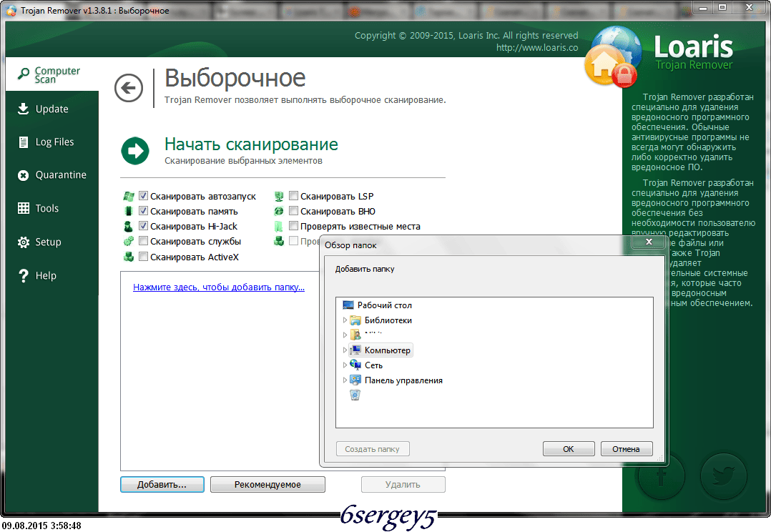The image size is (771, 532).
Task: Click the autostart scan Windows flag icon
Action: point(128,196)
